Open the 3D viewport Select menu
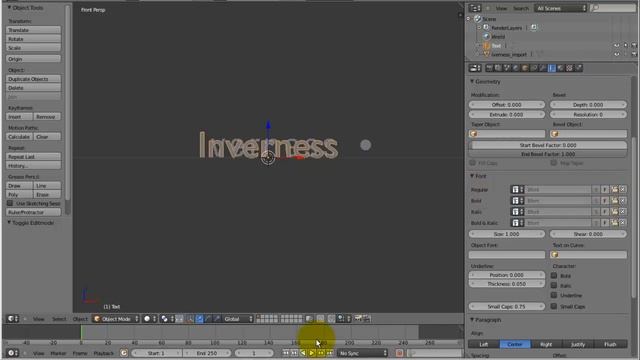This screenshot has width=640, height=360. (x=59, y=319)
